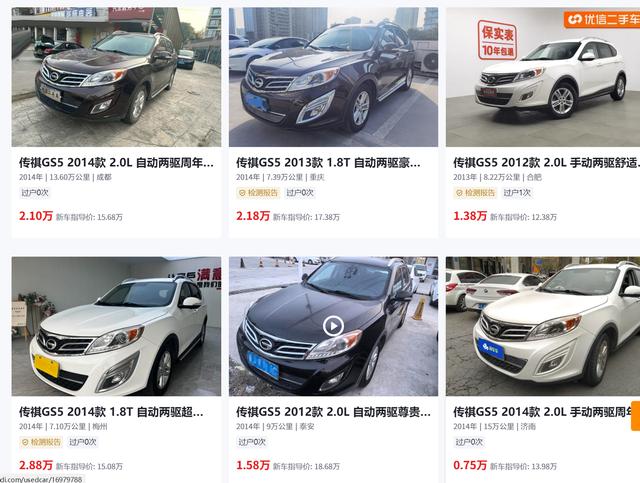This screenshot has width=640, height=483.
Task: Click the dark GS5 photo from 重庆
Action: coord(333,77)
